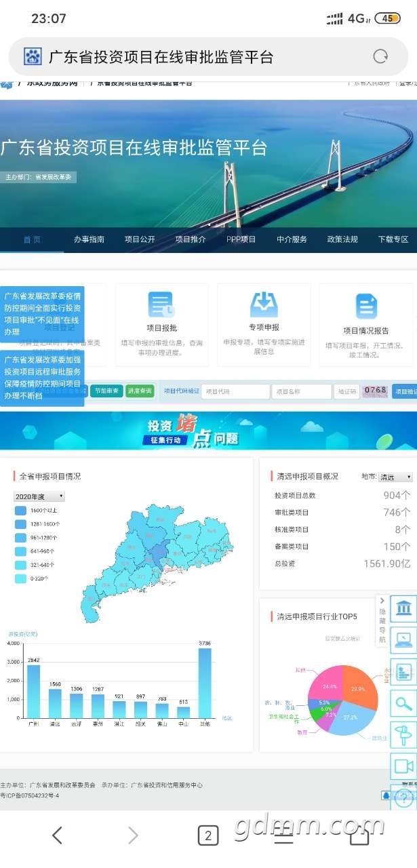The height and width of the screenshot is (868, 417).
Task: Select the darker central region on the Guangdong map
Action: click(x=159, y=555)
